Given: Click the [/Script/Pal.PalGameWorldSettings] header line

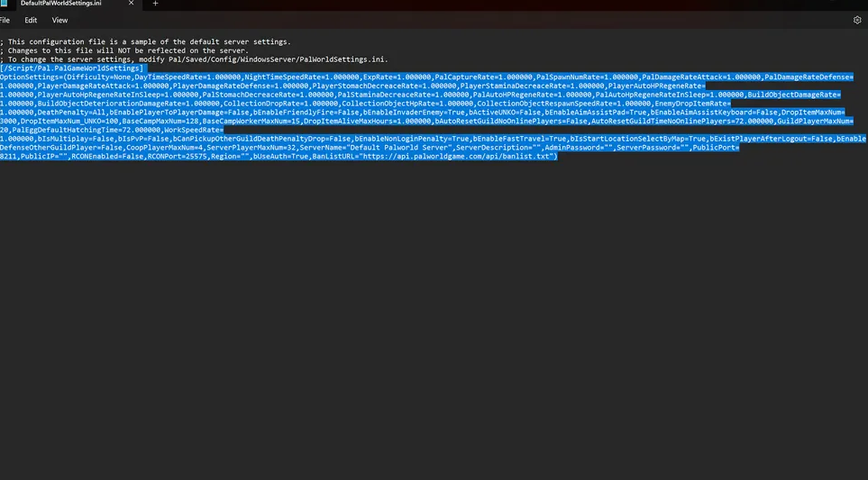Looking at the screenshot, I should tap(71, 68).
